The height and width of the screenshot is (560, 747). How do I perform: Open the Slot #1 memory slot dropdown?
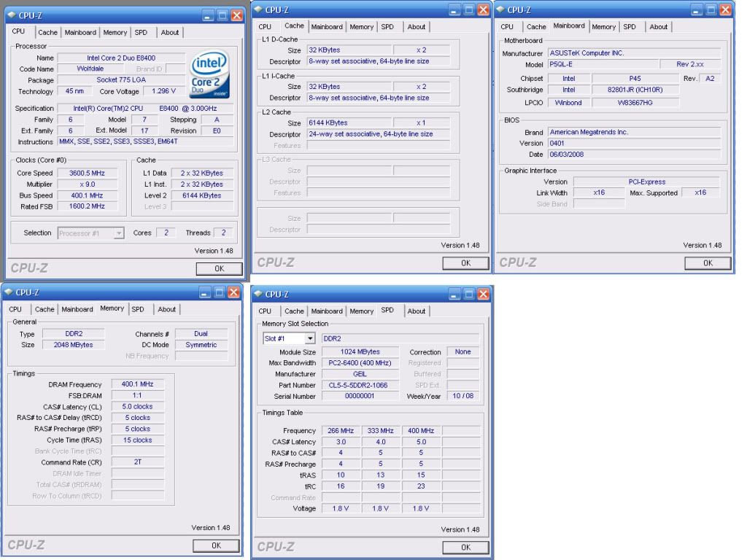[x=311, y=338]
